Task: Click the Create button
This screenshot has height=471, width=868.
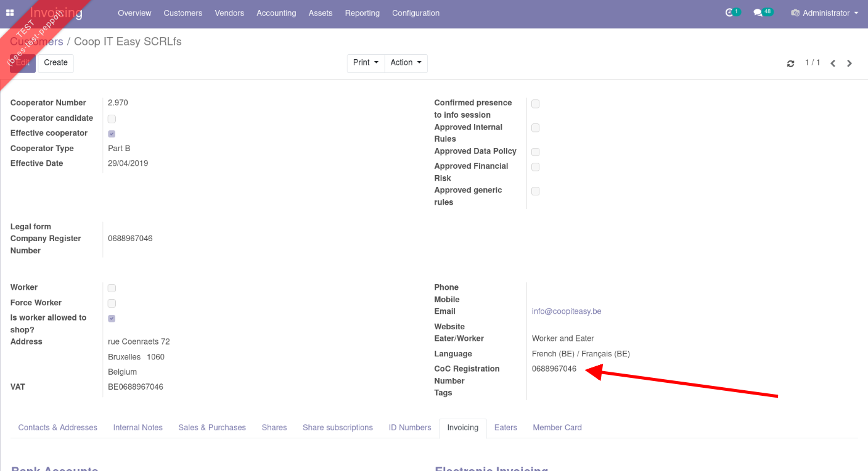Action: 56,63
